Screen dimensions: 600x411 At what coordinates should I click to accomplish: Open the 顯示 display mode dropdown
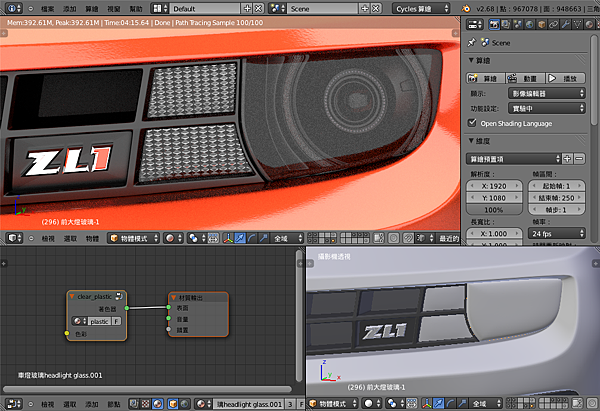click(x=546, y=93)
